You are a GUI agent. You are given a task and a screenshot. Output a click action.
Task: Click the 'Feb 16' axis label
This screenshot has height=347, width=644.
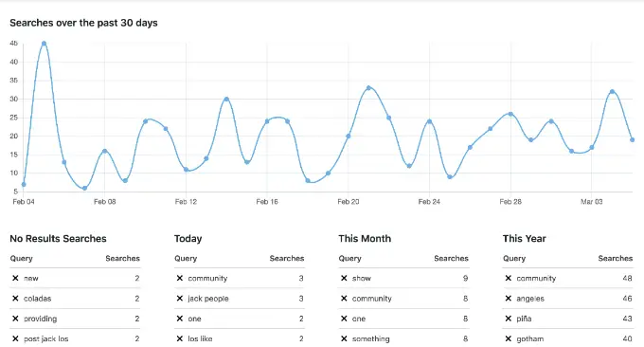pos(267,201)
